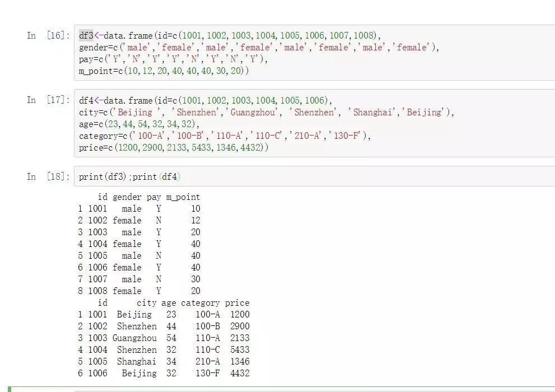
Task: Click the 'category' column header in output
Action: click(x=200, y=303)
